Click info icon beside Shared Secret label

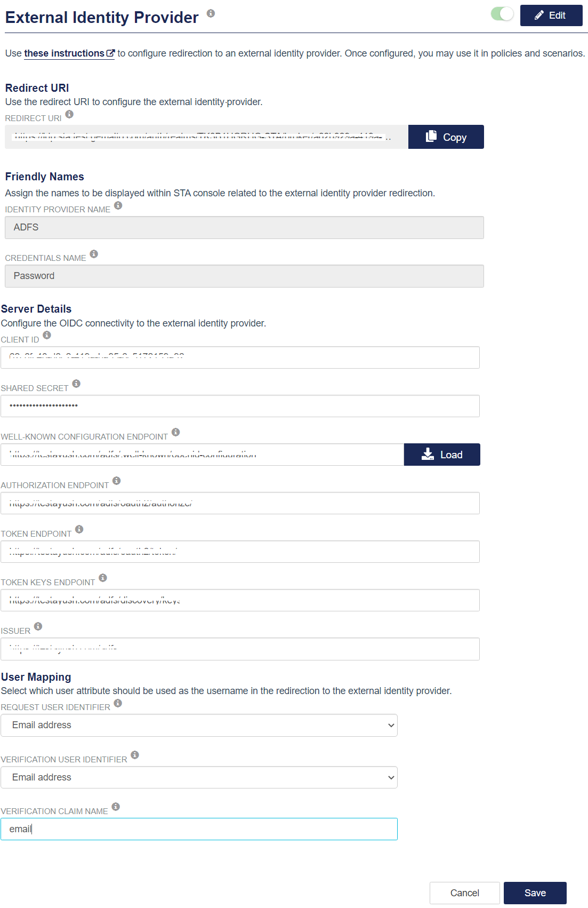pos(76,384)
